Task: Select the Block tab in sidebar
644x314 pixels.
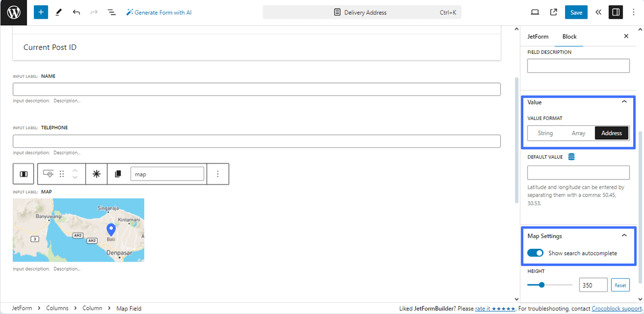Action: [569, 36]
